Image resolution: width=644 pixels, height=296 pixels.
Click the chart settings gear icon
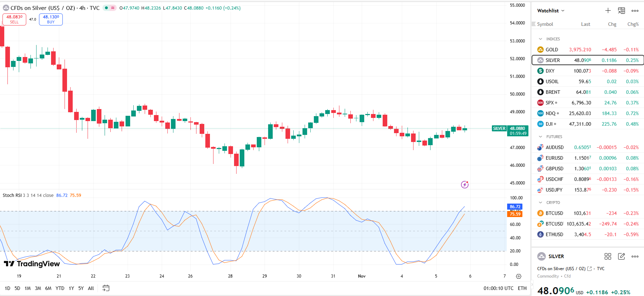click(518, 276)
